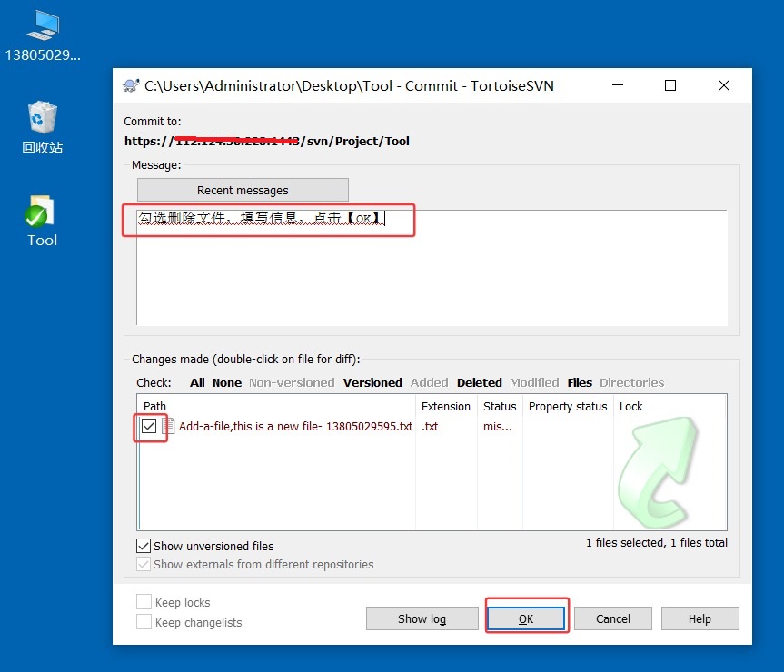Click the Directories check filter
This screenshot has width=784, height=672.
[x=631, y=382]
